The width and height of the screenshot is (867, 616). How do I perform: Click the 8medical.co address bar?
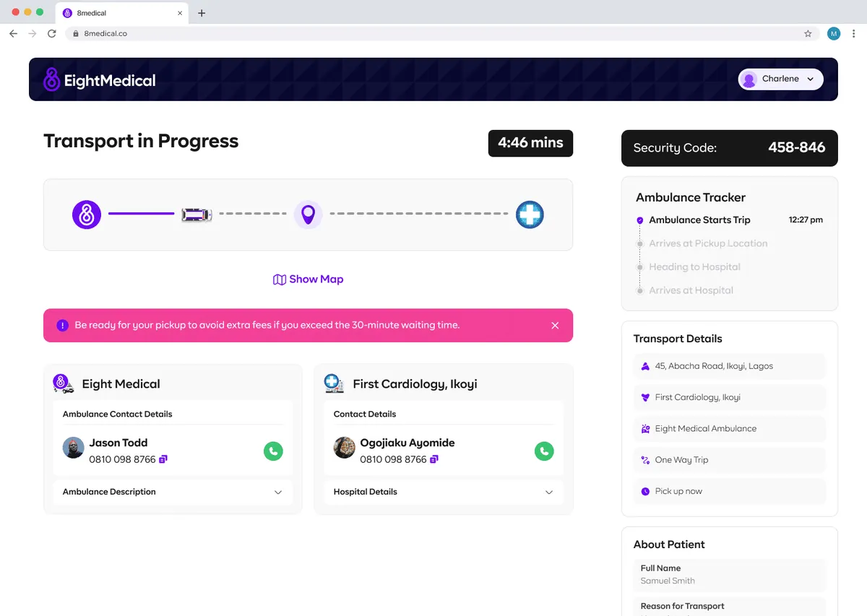[441, 33]
